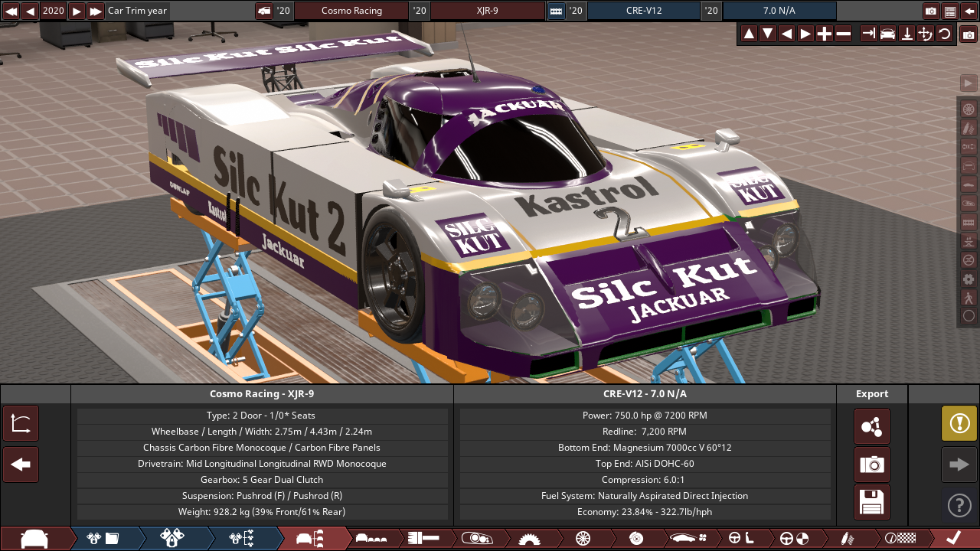Jump forward with the double-right year arrow
This screenshot has width=980, height=551.
(96, 11)
